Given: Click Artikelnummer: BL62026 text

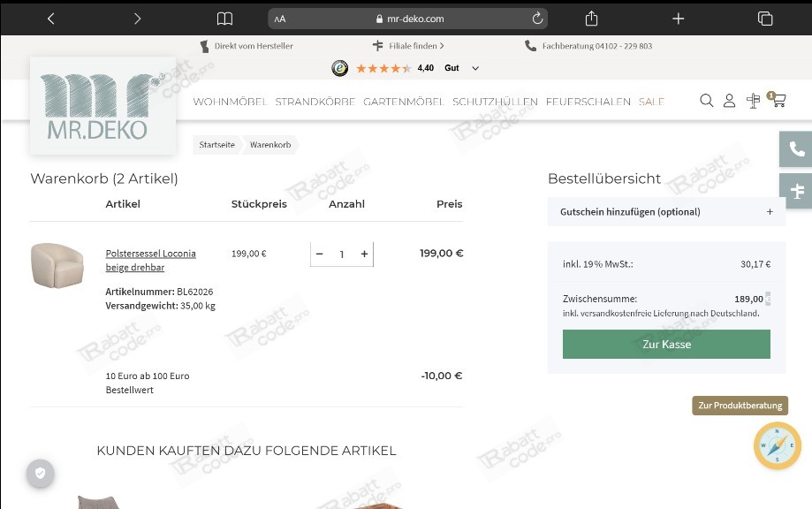Looking at the screenshot, I should pos(160,292).
